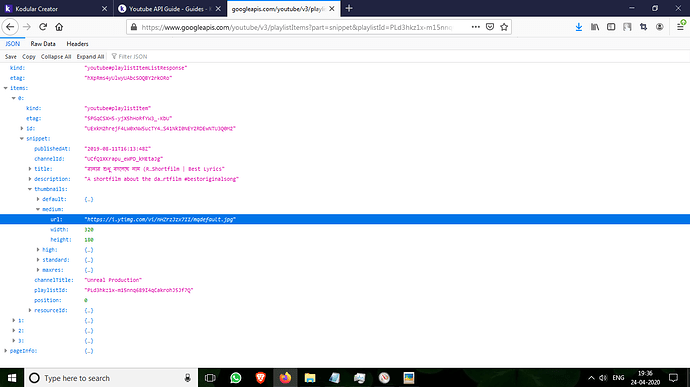Expand the maxres thumbnail node

(x=38, y=270)
